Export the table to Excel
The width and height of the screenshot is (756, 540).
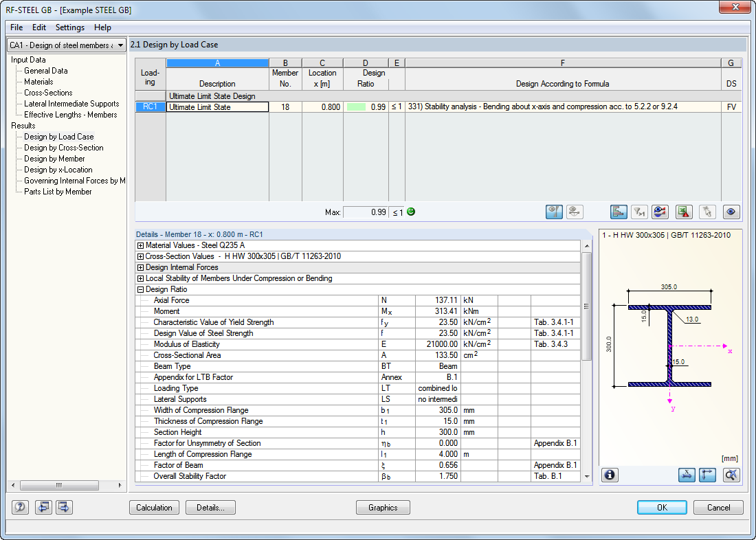[x=684, y=212]
